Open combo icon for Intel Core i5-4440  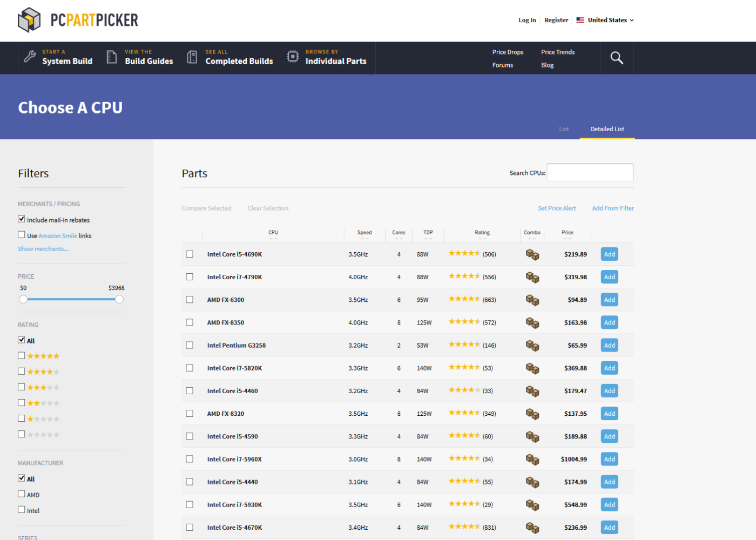[532, 482]
